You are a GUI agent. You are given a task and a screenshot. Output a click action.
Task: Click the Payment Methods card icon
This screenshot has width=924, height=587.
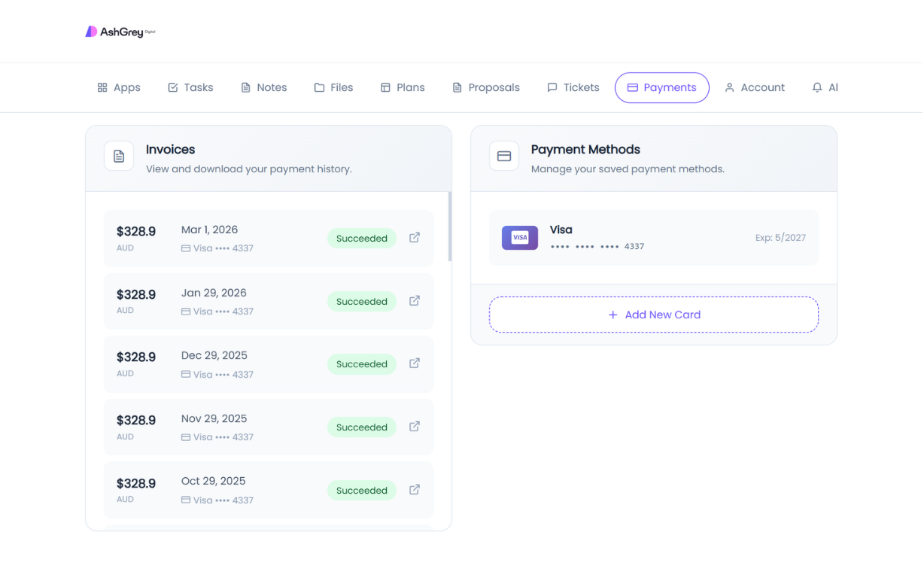coord(503,156)
